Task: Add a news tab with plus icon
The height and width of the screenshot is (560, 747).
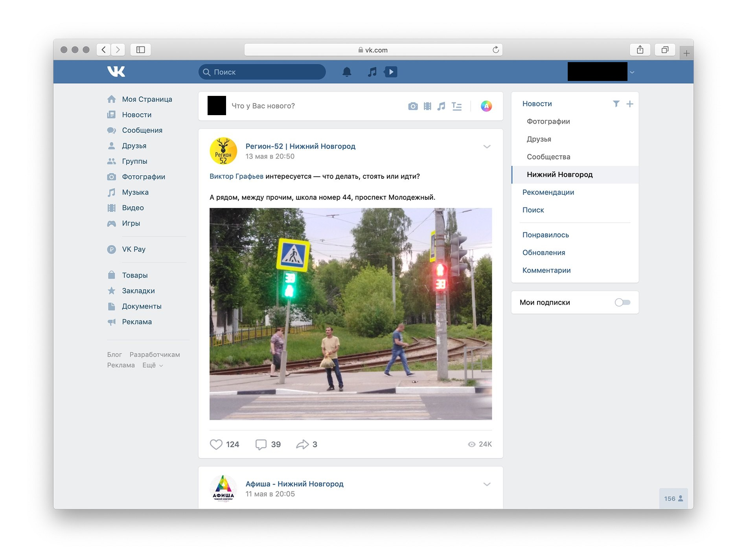Action: 630,104
